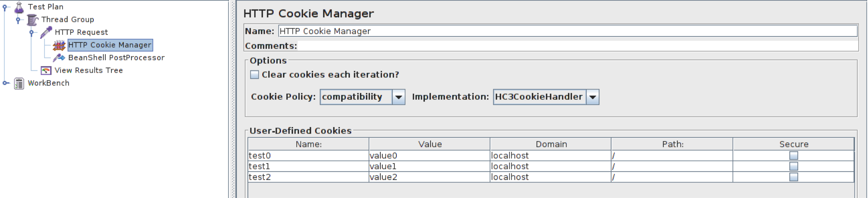Image resolution: width=868 pixels, height=198 pixels.
Task: Toggle Secure checkbox for test2 cookie
Action: tap(793, 177)
